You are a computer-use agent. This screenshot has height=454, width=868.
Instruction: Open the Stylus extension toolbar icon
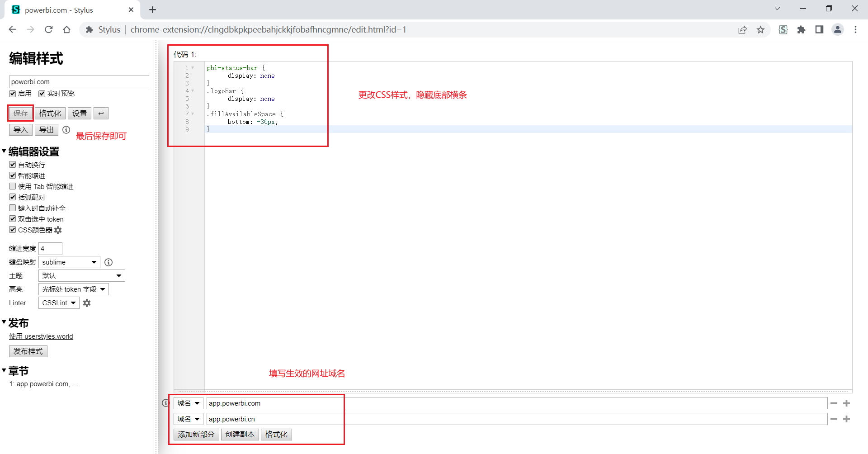tap(783, 30)
